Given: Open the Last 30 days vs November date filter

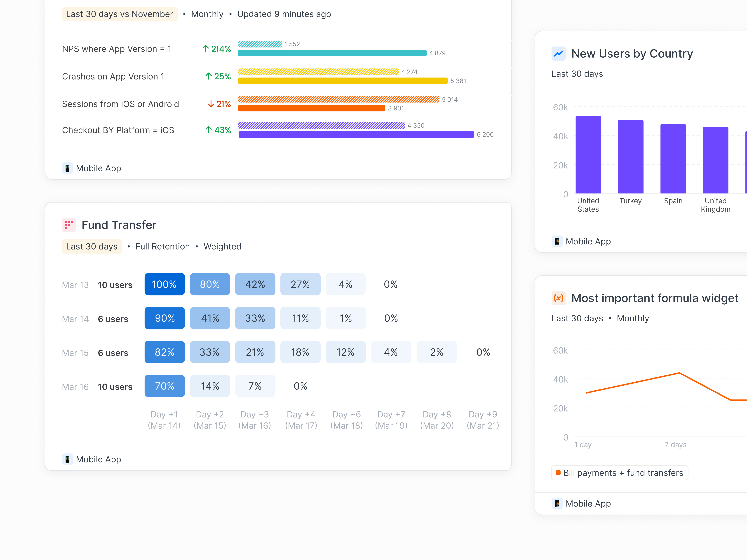Looking at the screenshot, I should coord(120,14).
